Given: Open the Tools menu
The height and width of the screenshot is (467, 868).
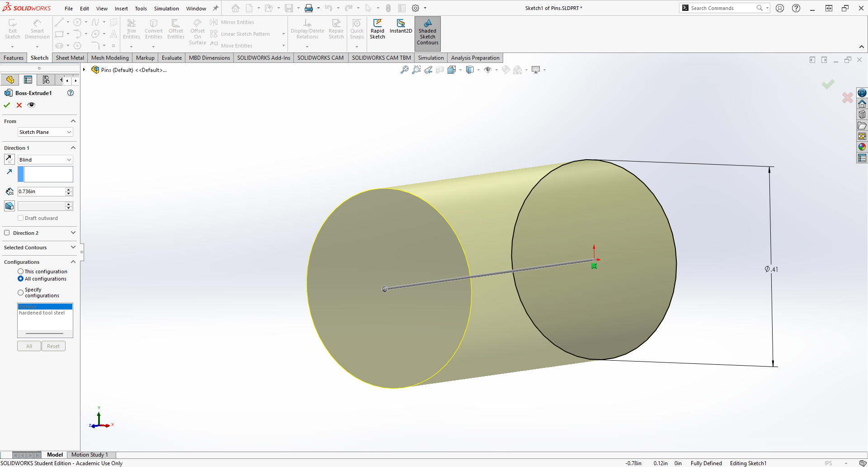Looking at the screenshot, I should pos(141,9).
